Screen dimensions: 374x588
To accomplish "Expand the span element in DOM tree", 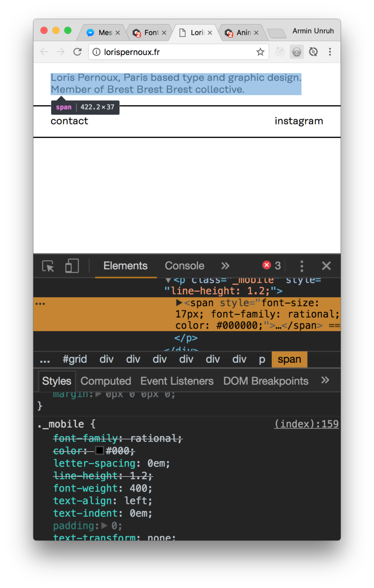I will point(179,303).
